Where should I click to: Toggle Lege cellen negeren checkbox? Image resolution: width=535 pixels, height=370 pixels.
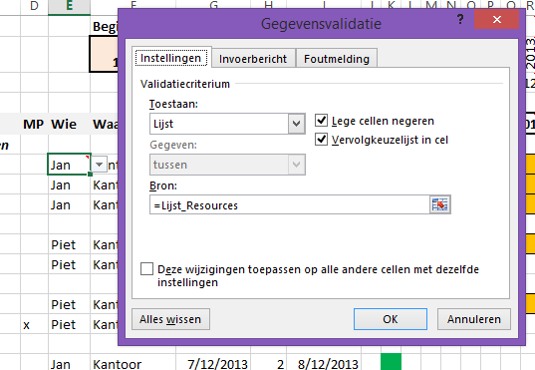coord(321,120)
